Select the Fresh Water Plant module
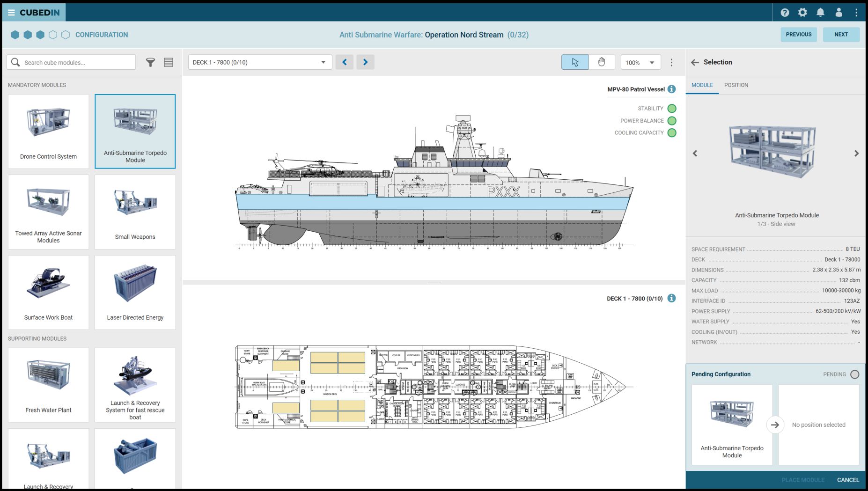The width and height of the screenshot is (868, 491). point(48,385)
